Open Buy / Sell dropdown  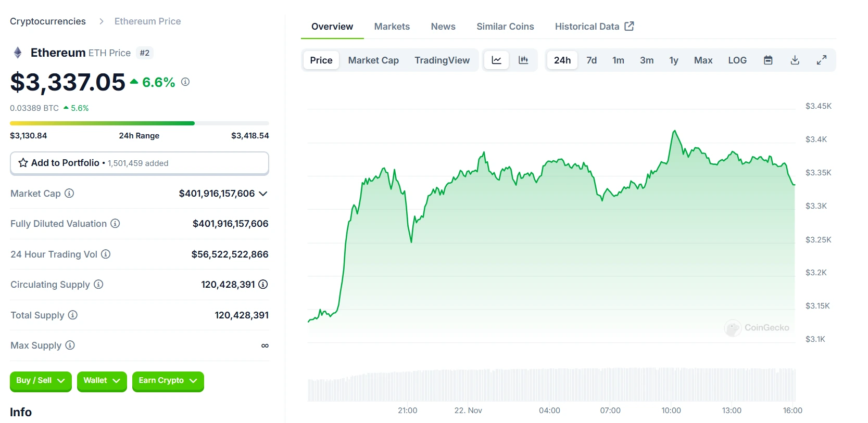click(41, 381)
